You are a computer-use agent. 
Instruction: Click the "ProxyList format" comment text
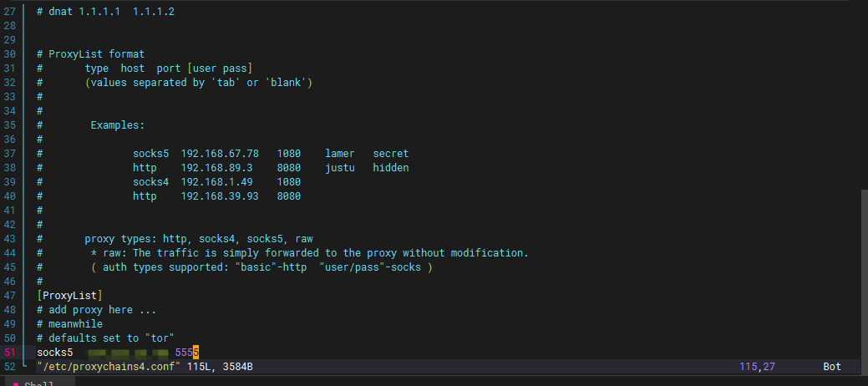pos(96,54)
